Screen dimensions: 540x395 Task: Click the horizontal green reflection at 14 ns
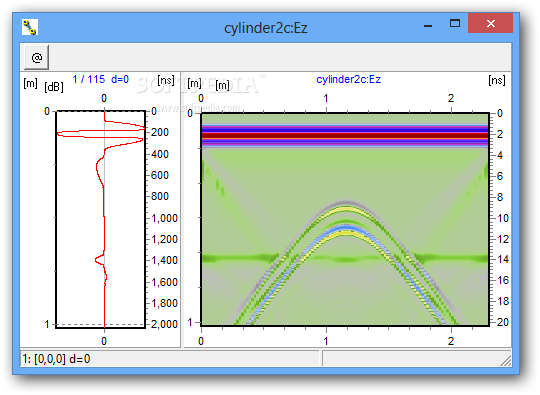(345, 258)
